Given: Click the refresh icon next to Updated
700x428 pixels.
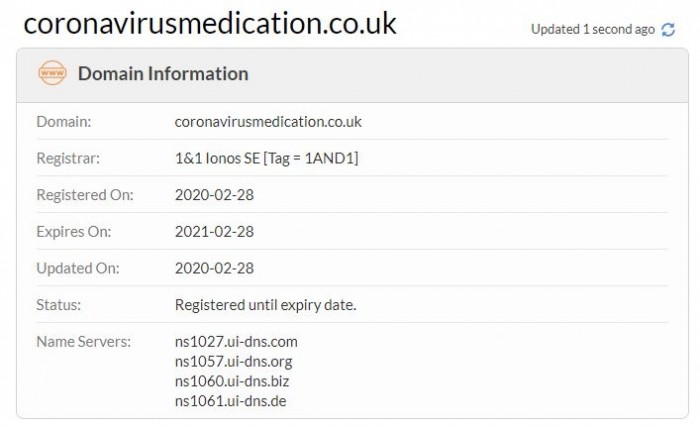Looking at the screenshot, I should 669,30.
